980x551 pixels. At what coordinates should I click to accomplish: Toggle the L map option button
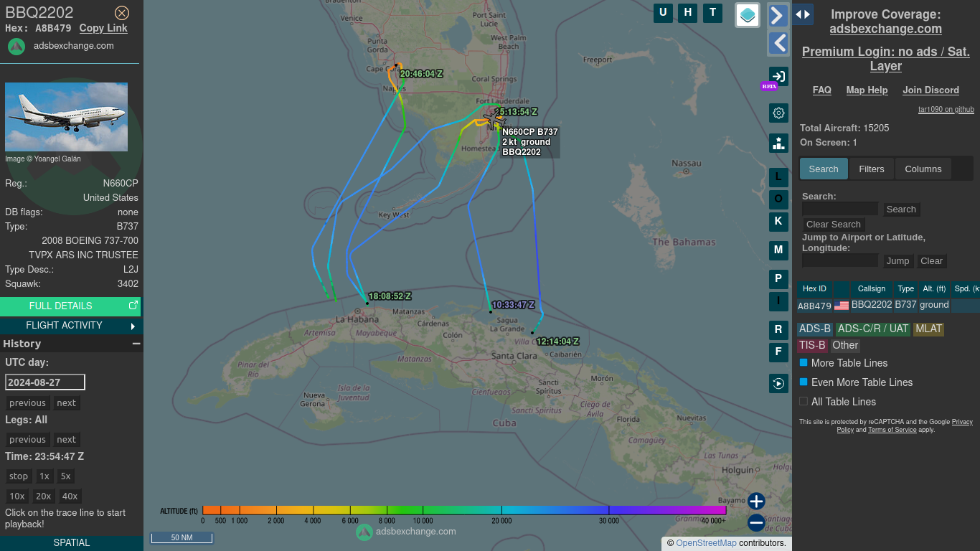click(778, 177)
